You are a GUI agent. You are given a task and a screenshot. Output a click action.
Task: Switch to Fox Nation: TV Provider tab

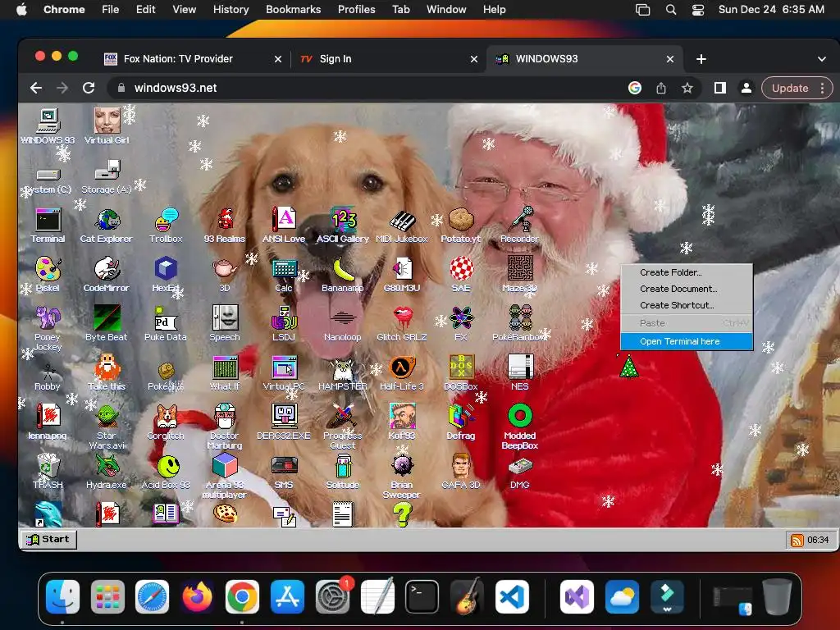tap(193, 59)
